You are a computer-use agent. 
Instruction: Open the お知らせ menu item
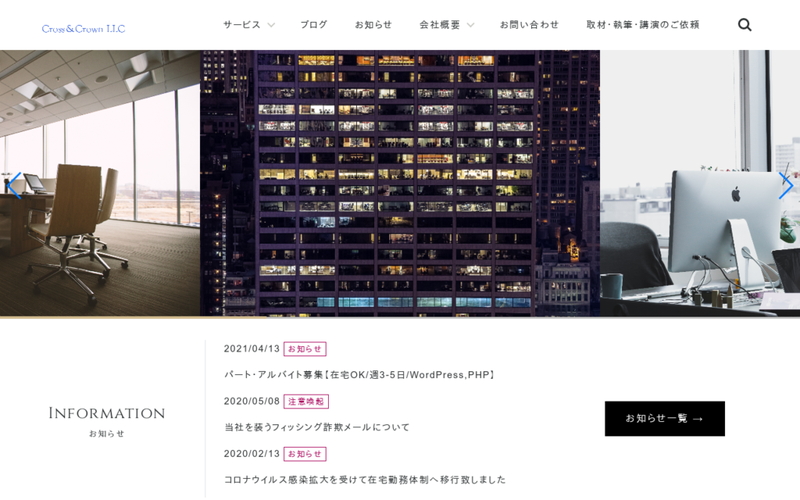coord(373,24)
